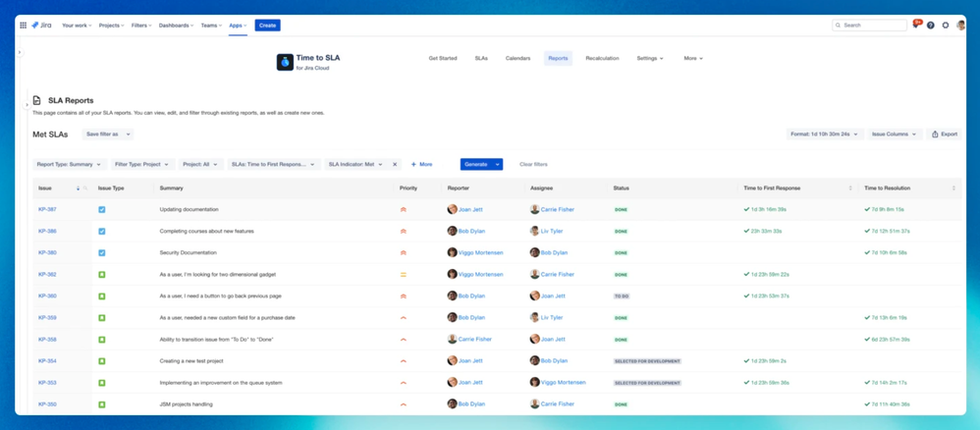Click the summary "Security Documentation"
The width and height of the screenshot is (980, 430).
coord(189,252)
